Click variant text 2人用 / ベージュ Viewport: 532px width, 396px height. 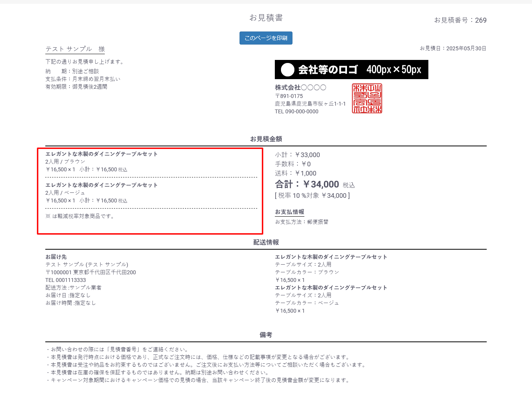[x=65, y=193]
